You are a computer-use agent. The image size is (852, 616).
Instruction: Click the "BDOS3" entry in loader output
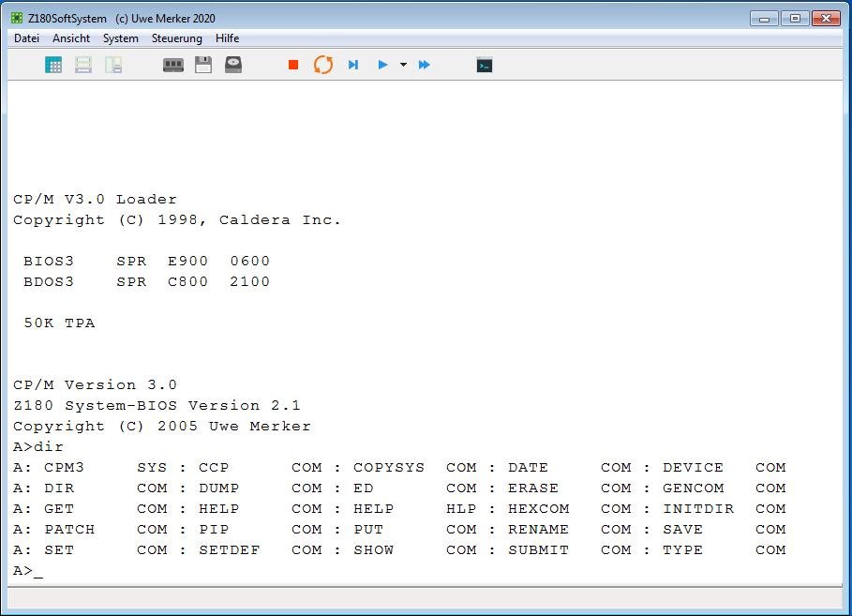point(49,282)
